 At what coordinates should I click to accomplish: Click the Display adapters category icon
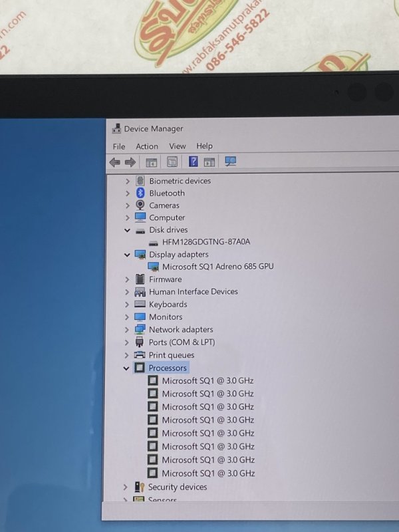(140, 254)
